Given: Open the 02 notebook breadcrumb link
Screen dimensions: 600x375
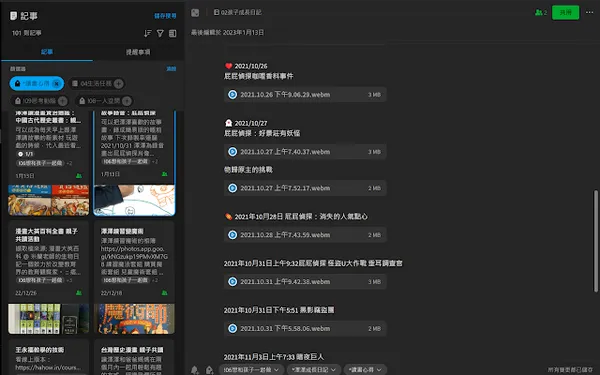Looking at the screenshot, I should 238,12.
